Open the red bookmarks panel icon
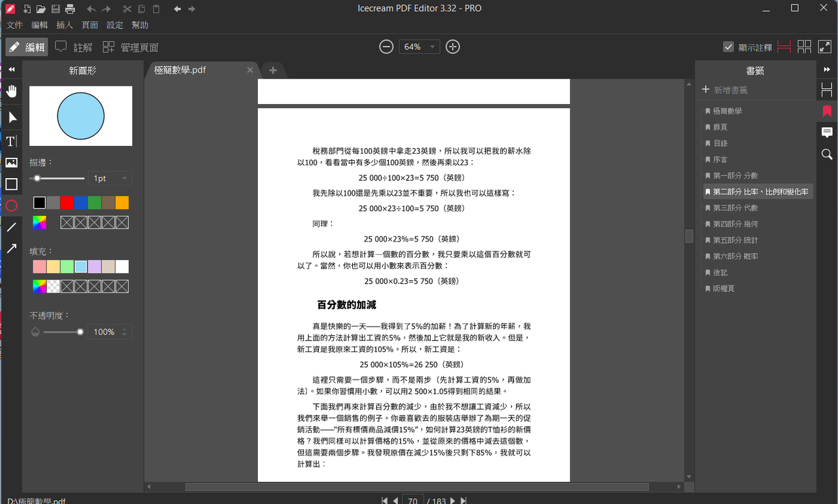This screenshot has width=838, height=504. [827, 111]
